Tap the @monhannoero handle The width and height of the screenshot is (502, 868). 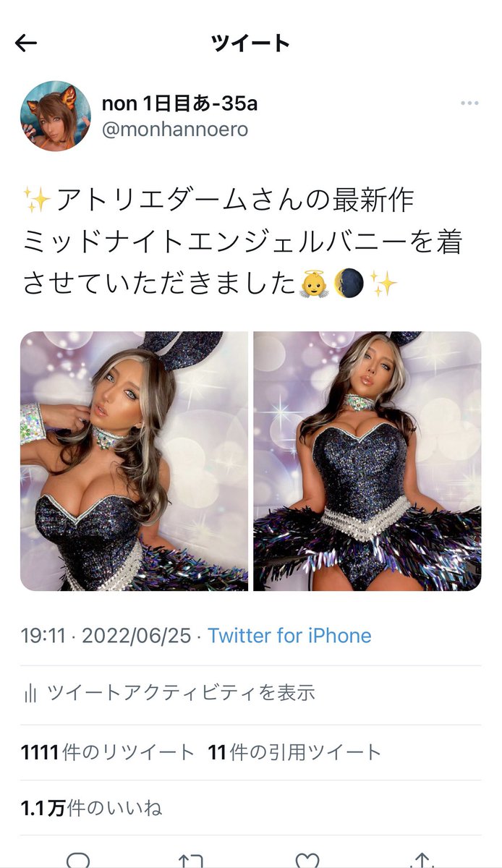pos(174,129)
